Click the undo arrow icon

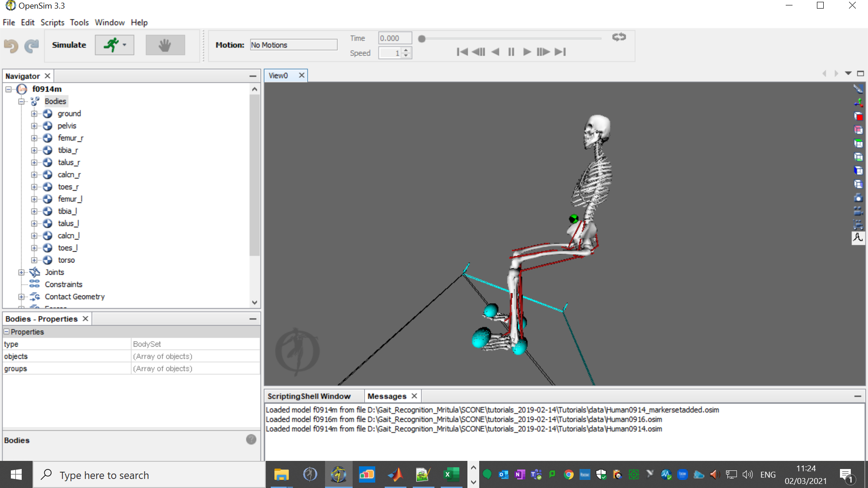(11, 45)
